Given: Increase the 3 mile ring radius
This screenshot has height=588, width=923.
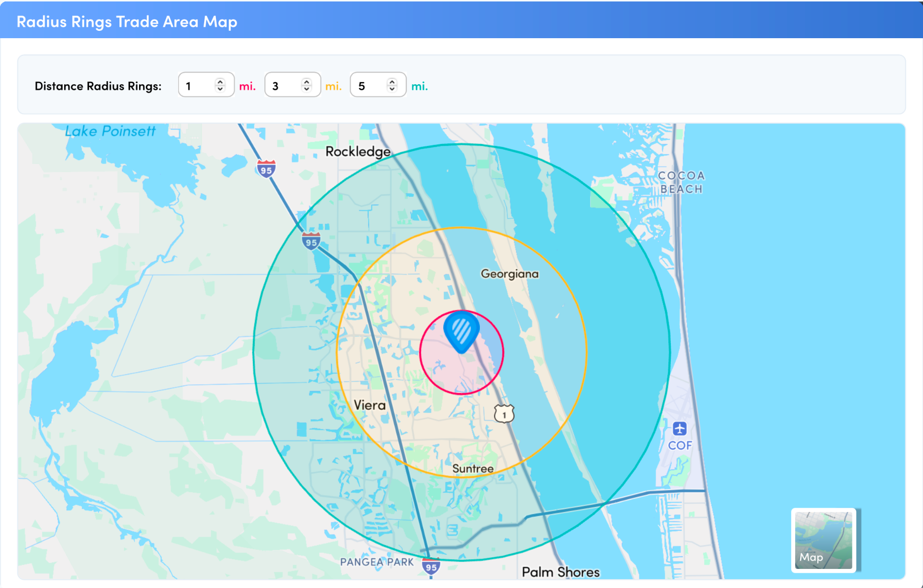Looking at the screenshot, I should click(x=307, y=82).
